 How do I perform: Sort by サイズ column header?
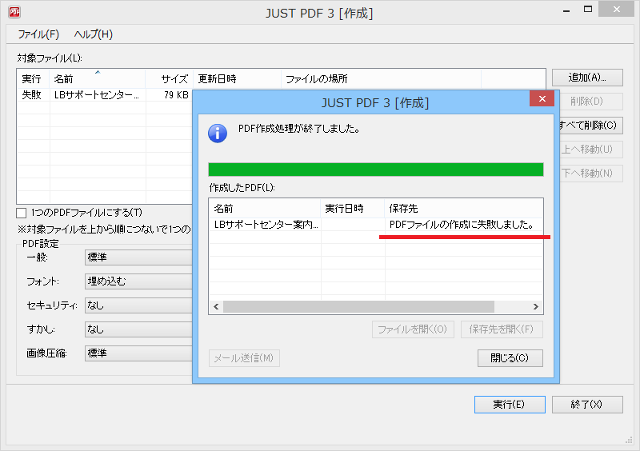pos(169,79)
